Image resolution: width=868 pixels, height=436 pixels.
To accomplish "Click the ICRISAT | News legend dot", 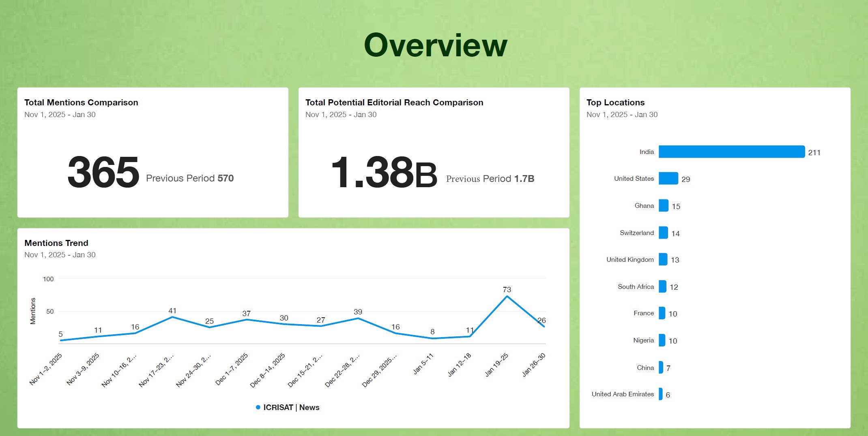I will [x=258, y=407].
